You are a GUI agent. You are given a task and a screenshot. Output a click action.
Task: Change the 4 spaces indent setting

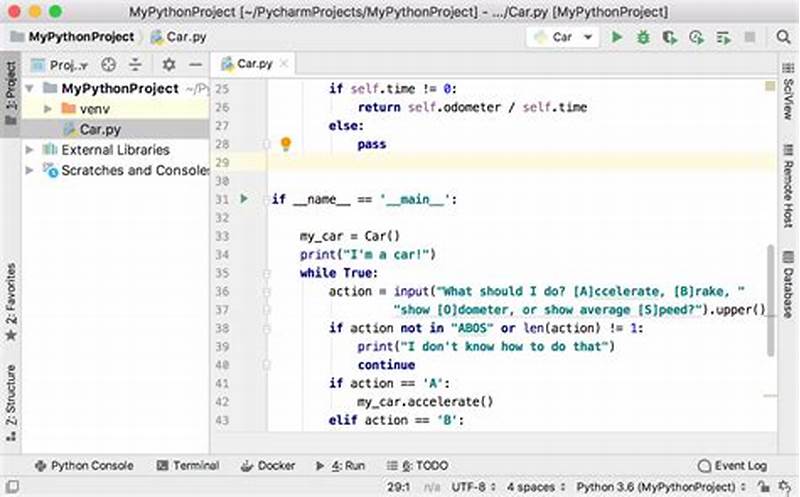coord(536,487)
